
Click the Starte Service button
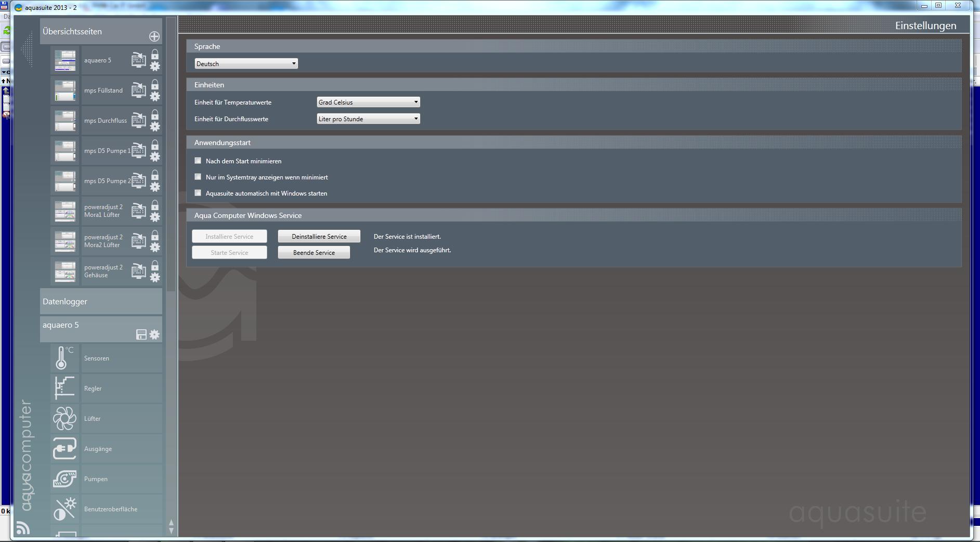(x=229, y=252)
